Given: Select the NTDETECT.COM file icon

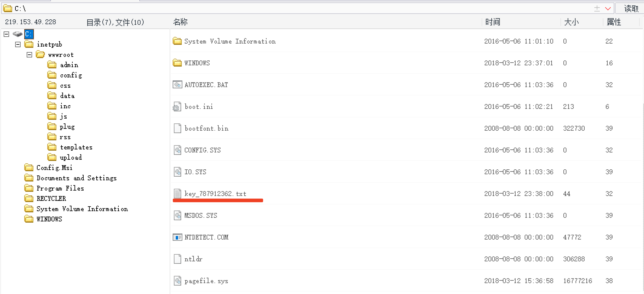Looking at the screenshot, I should tap(178, 237).
